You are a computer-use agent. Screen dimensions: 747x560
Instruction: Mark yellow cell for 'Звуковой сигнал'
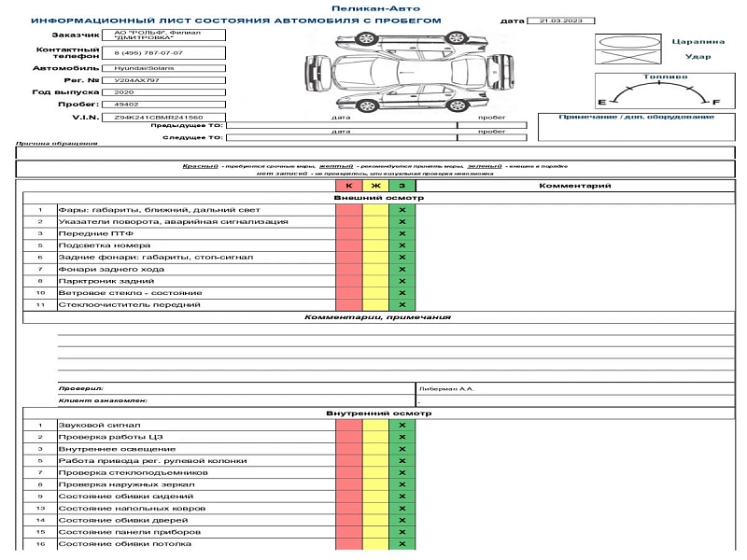coord(375,425)
